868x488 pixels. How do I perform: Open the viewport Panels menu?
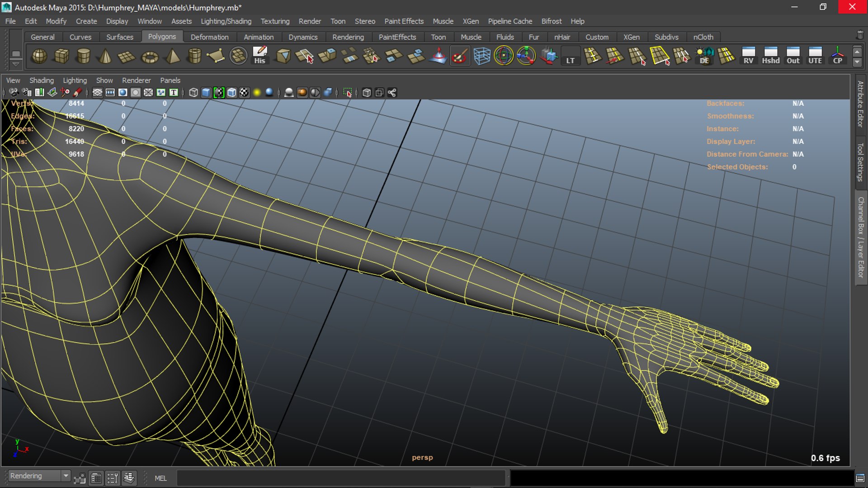[x=170, y=80]
